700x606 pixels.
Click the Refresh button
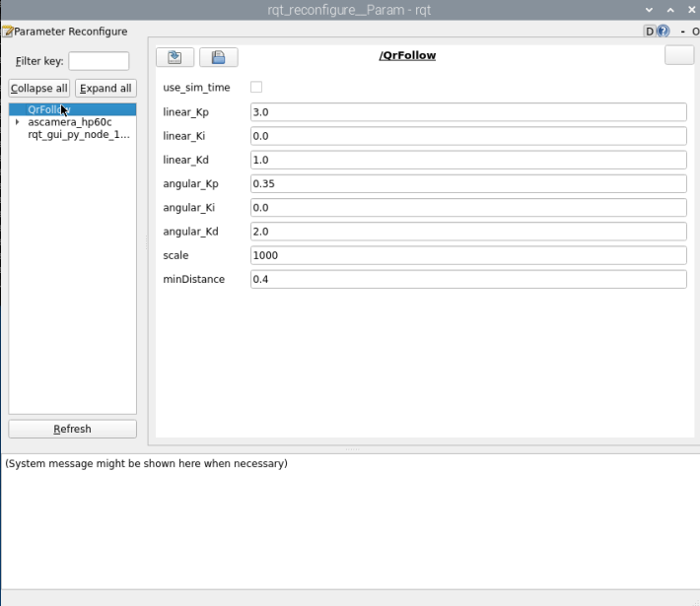[x=72, y=429]
